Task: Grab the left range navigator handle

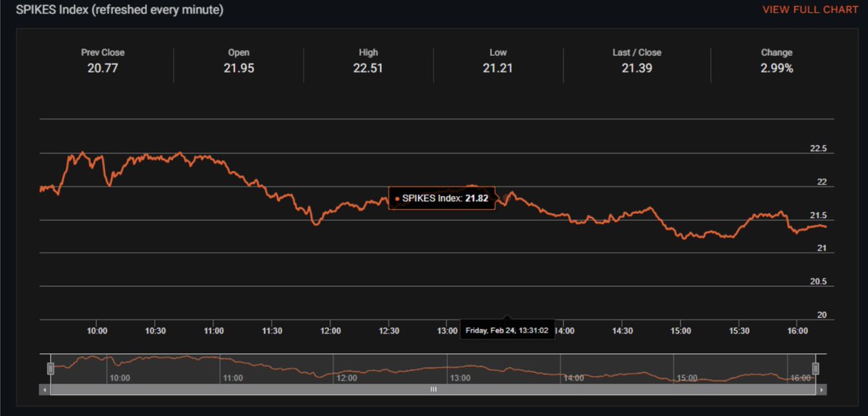Action: 51,369
